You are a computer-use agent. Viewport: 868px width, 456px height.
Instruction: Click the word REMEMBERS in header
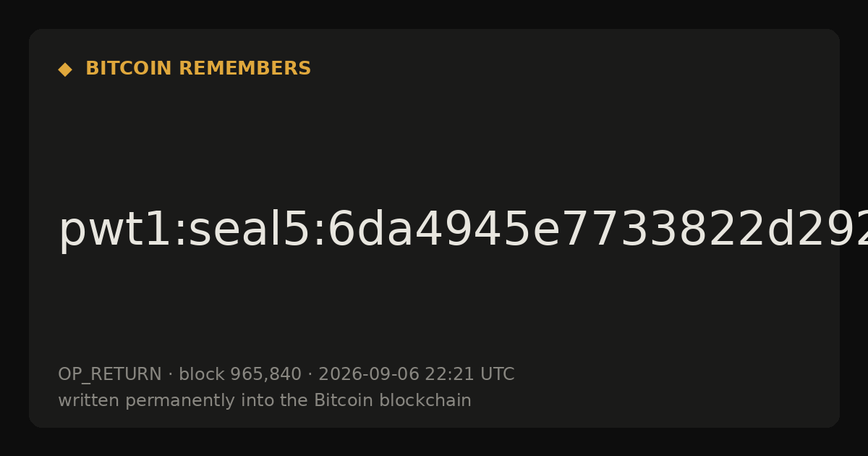pyautogui.click(x=244, y=69)
